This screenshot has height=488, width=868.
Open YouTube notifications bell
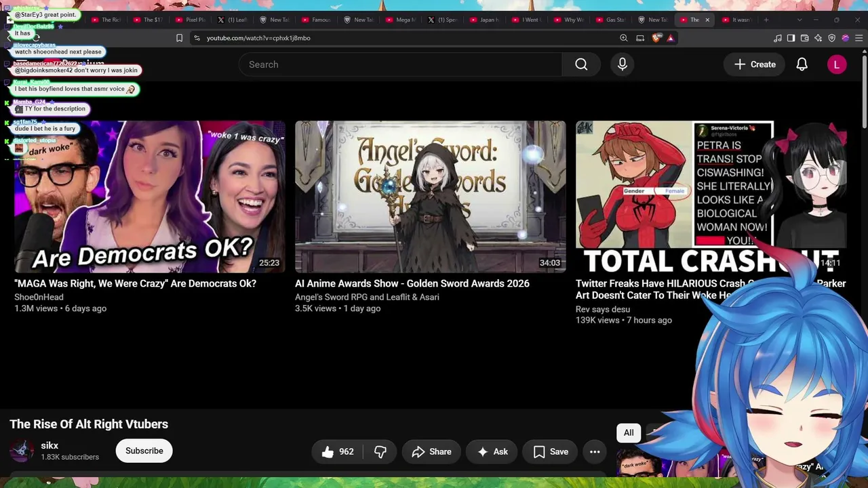(802, 64)
